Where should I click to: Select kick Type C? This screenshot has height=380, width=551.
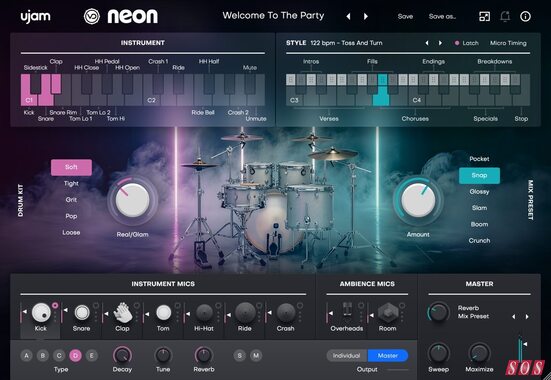click(x=59, y=355)
